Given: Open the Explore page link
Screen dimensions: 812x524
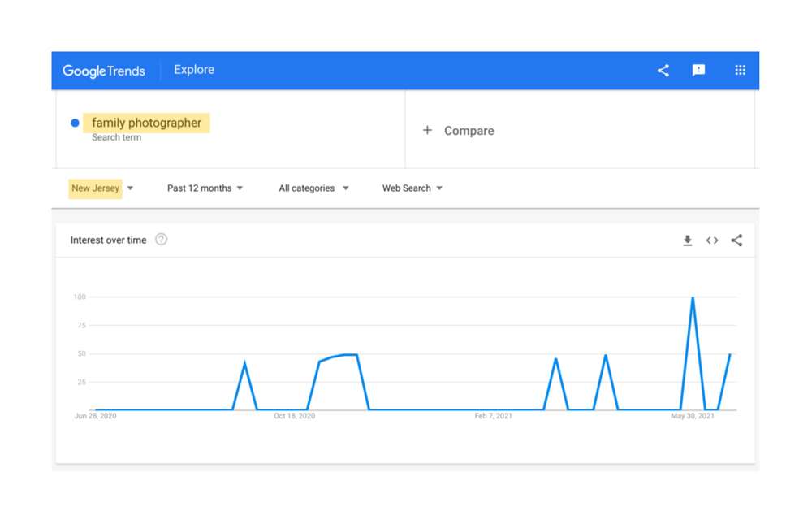Looking at the screenshot, I should [x=194, y=69].
